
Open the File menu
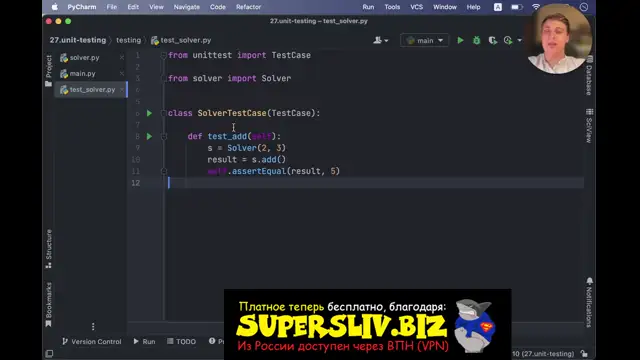coord(111,7)
